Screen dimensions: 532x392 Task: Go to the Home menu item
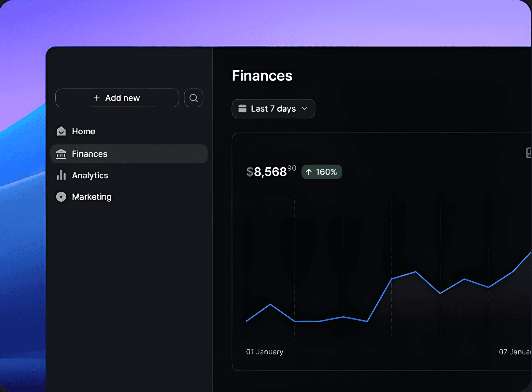[x=83, y=131]
